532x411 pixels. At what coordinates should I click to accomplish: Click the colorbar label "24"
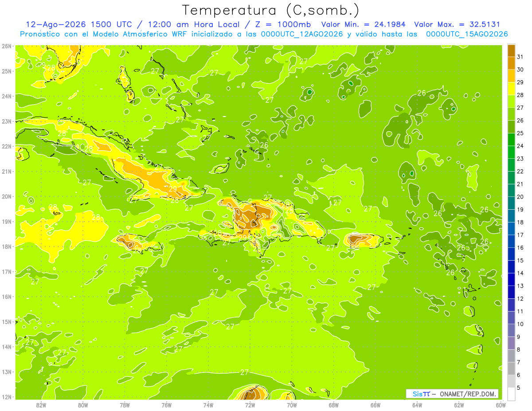[x=520, y=146]
